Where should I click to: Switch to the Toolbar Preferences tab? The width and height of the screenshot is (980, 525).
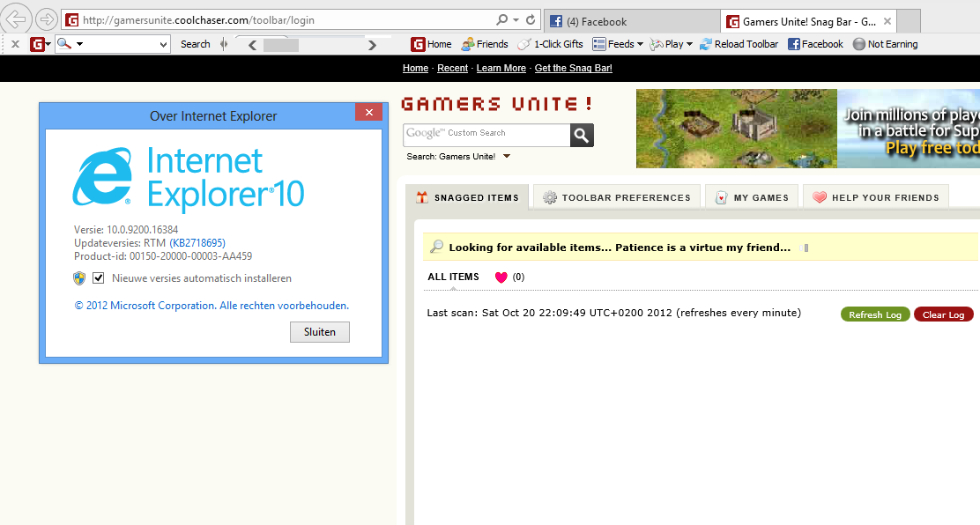[x=616, y=197]
